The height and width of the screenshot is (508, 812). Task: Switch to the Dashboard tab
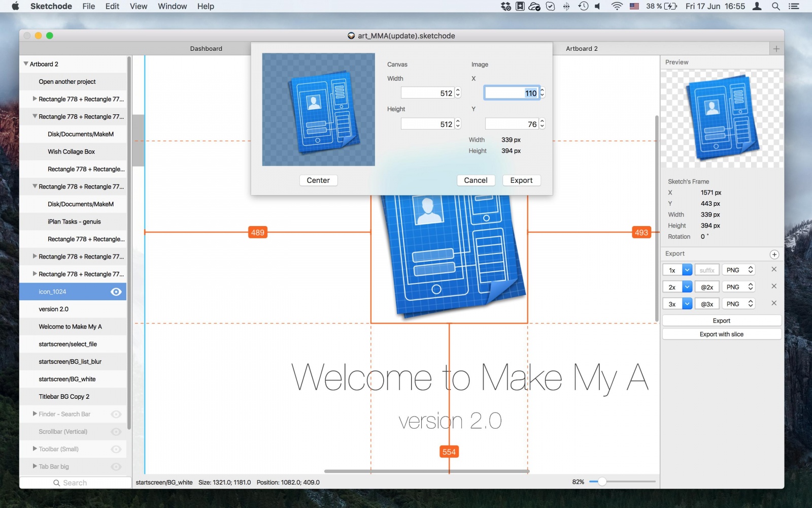pos(206,49)
